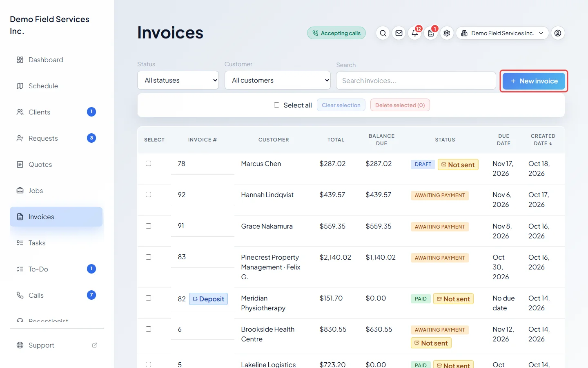Open the mail envelope icon in header
This screenshot has height=368, width=588.
coord(399,33)
